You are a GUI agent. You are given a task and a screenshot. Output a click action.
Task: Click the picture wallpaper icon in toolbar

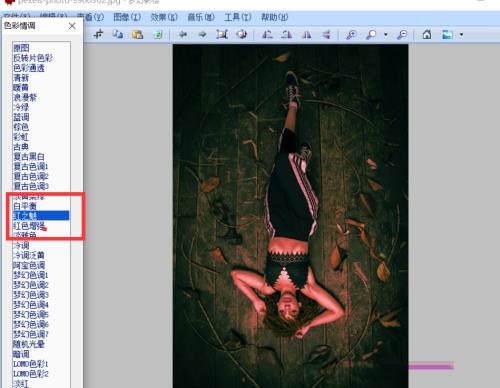click(x=447, y=34)
